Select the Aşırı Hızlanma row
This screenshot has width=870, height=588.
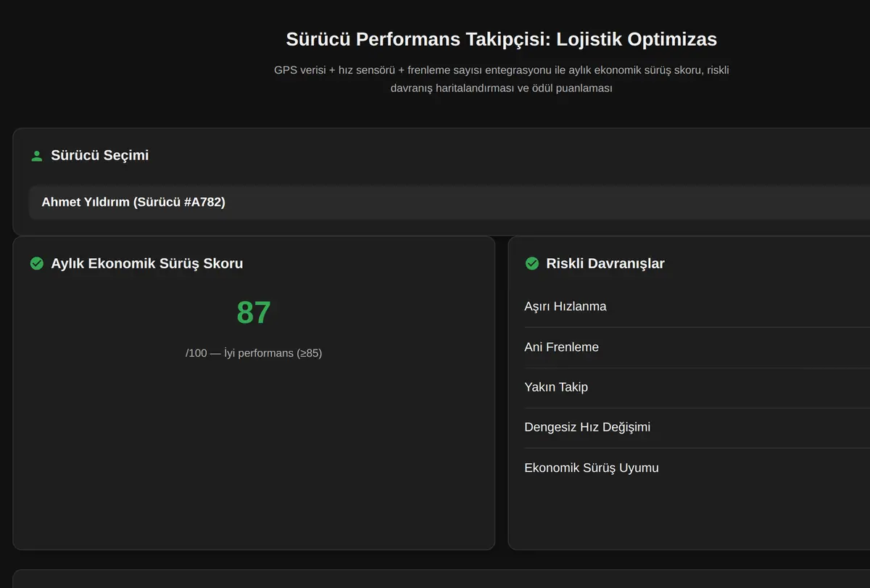[697, 307]
